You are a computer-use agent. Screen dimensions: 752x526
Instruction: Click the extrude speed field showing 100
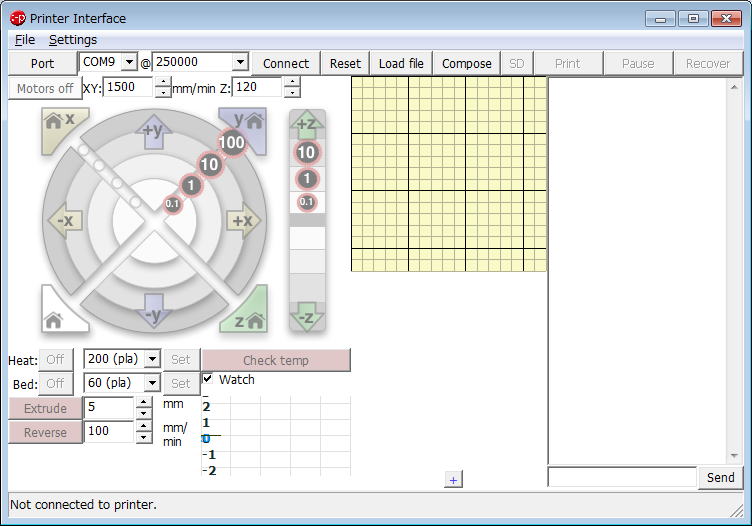[x=109, y=432]
